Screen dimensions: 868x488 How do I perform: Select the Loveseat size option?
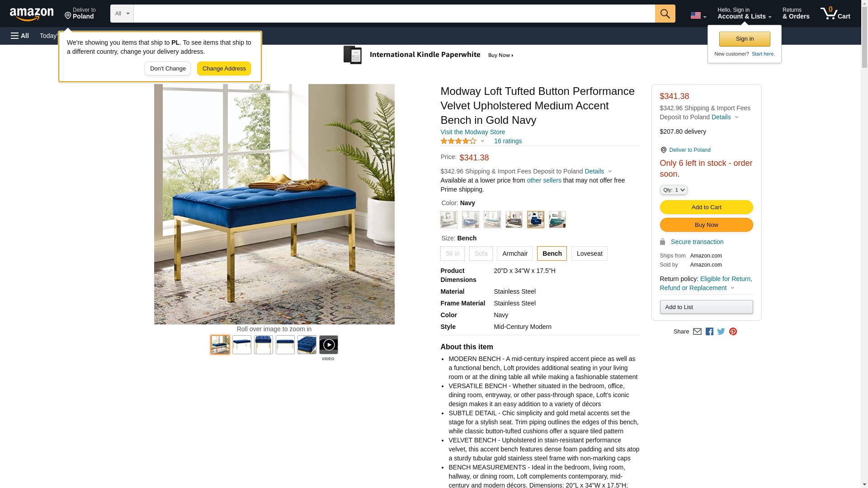(x=589, y=253)
